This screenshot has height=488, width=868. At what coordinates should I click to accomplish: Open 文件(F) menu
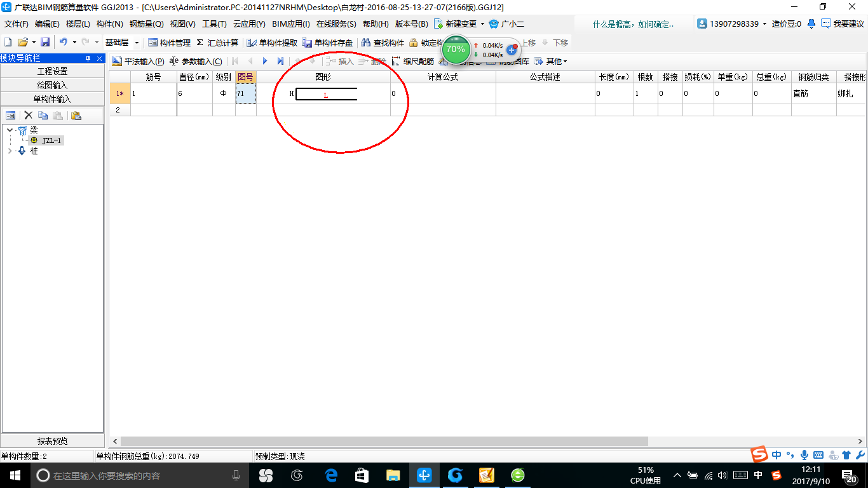coord(17,24)
